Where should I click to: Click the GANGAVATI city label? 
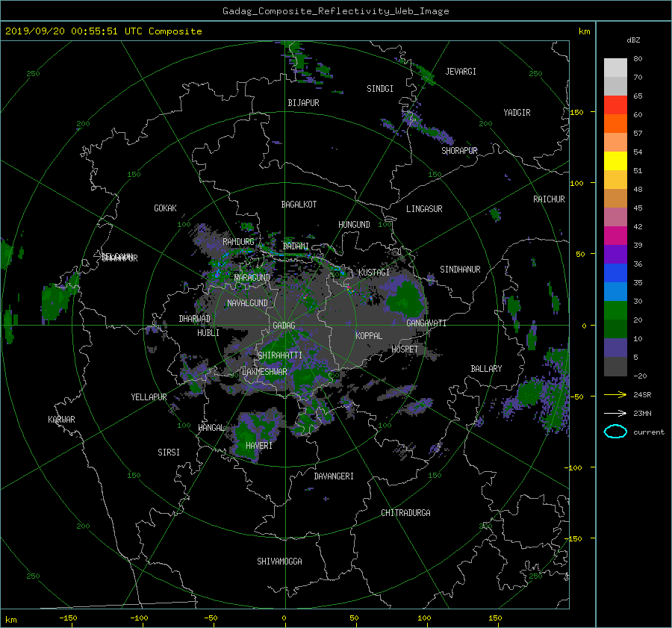pyautogui.click(x=426, y=323)
